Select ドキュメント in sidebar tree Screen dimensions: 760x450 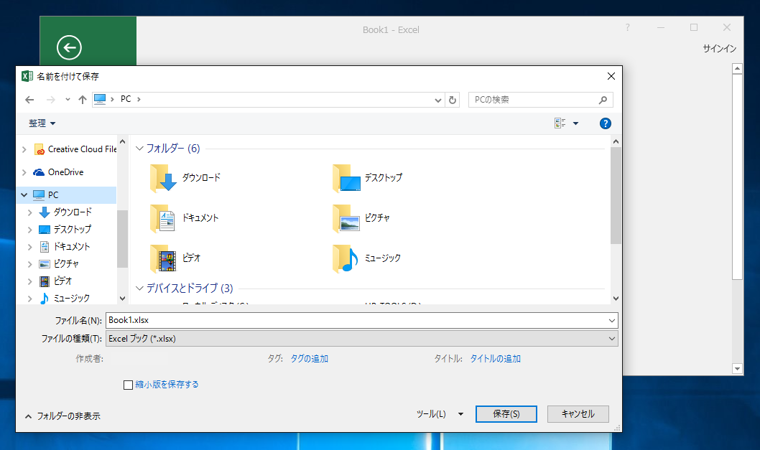coord(64,246)
